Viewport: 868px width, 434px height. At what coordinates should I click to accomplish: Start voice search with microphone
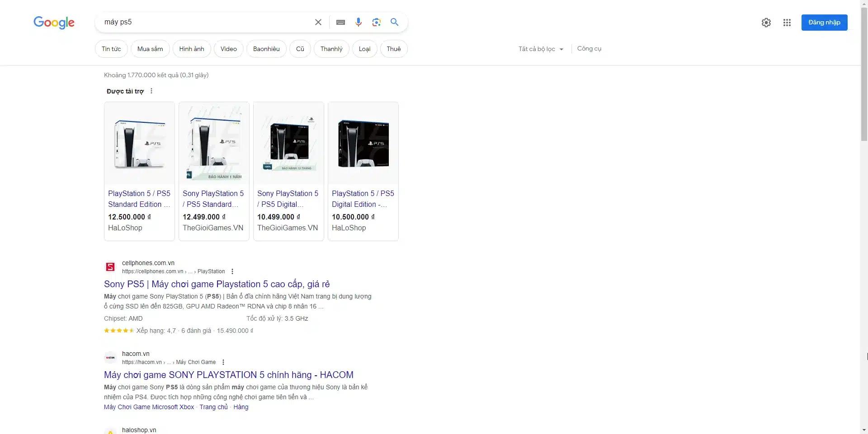pyautogui.click(x=359, y=22)
